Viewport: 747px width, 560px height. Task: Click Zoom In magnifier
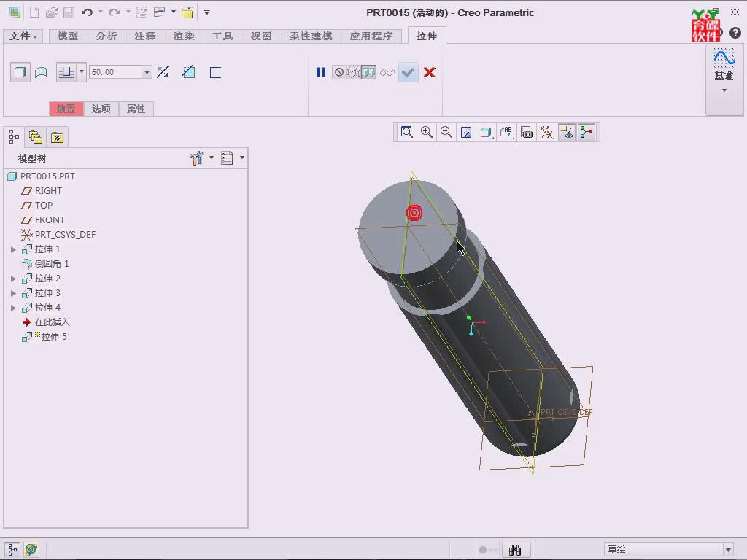point(426,132)
